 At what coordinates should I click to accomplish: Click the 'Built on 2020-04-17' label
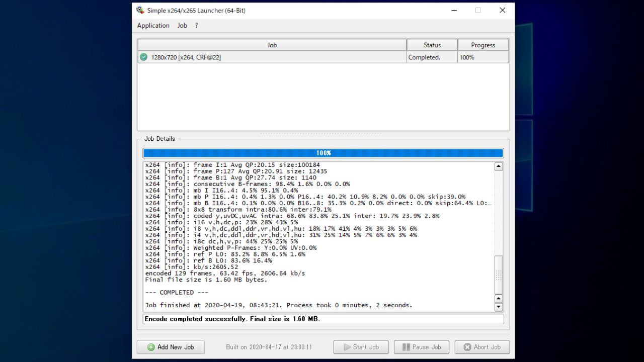pos(269,347)
